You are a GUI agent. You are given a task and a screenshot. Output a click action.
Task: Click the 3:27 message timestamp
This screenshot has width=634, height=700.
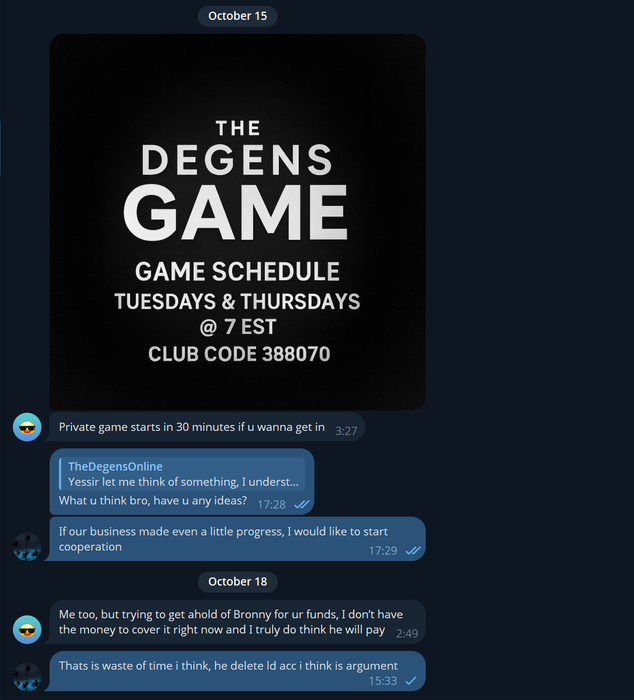(346, 431)
